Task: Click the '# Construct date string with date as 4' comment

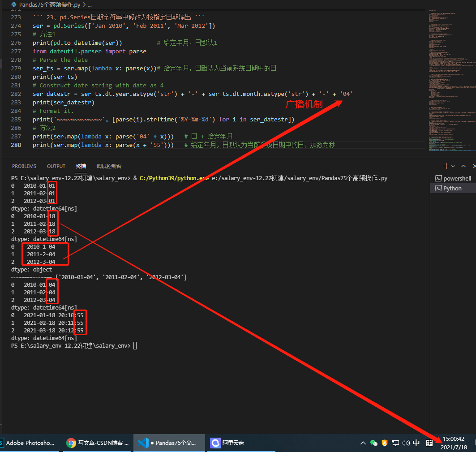Action: click(99, 86)
